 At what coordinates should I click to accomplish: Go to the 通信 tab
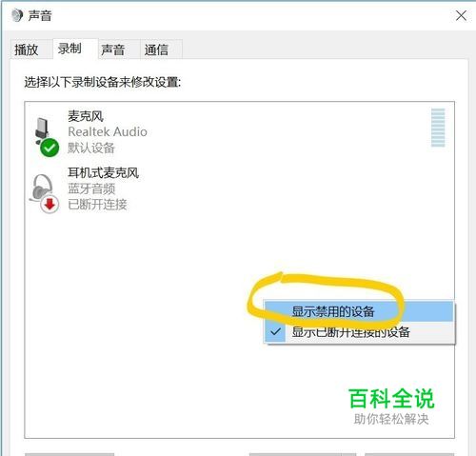pos(156,50)
